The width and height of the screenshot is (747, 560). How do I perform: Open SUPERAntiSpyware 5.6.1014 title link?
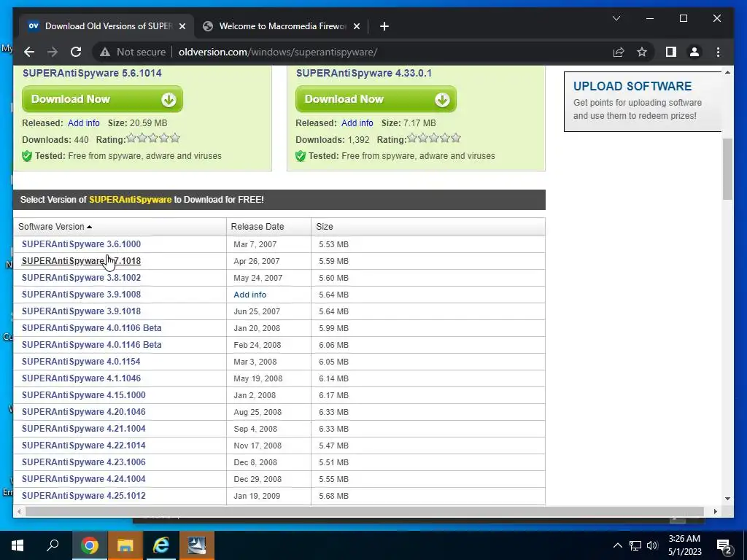[92, 73]
